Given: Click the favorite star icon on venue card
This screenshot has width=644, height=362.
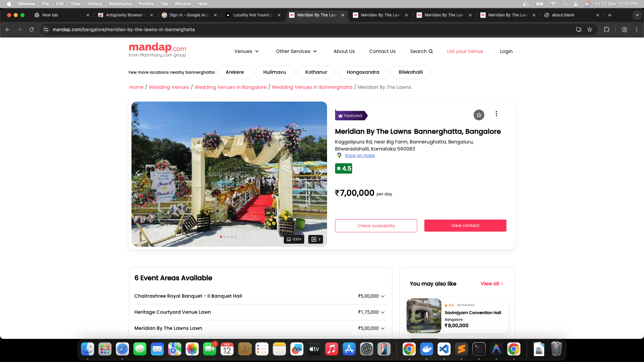Looking at the screenshot, I should (x=479, y=115).
